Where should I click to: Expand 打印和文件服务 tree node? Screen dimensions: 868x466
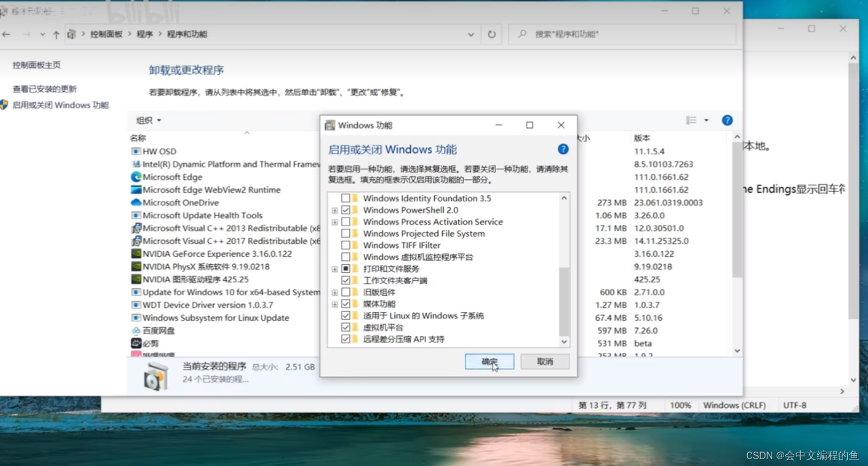(x=334, y=269)
